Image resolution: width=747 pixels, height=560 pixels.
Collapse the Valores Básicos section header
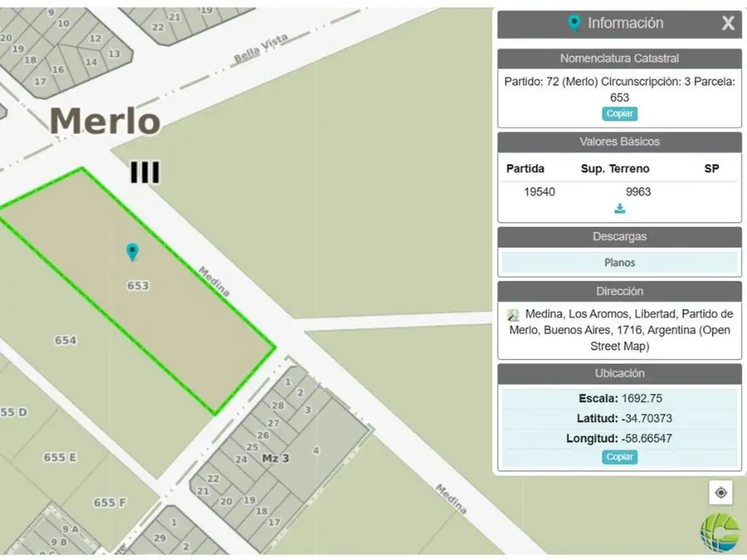click(x=619, y=141)
